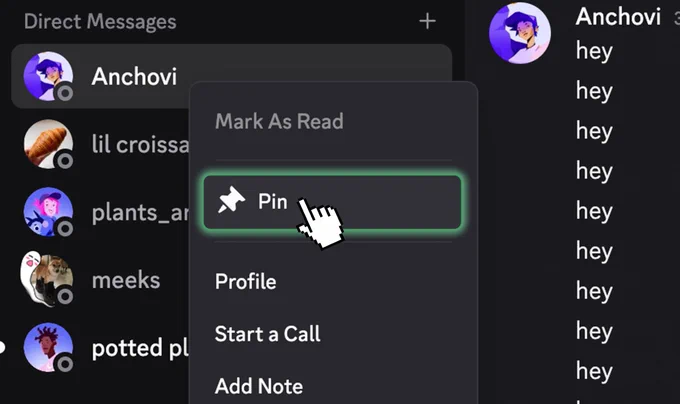
Task: Open the Anchovi direct message row
Action: tap(232, 76)
